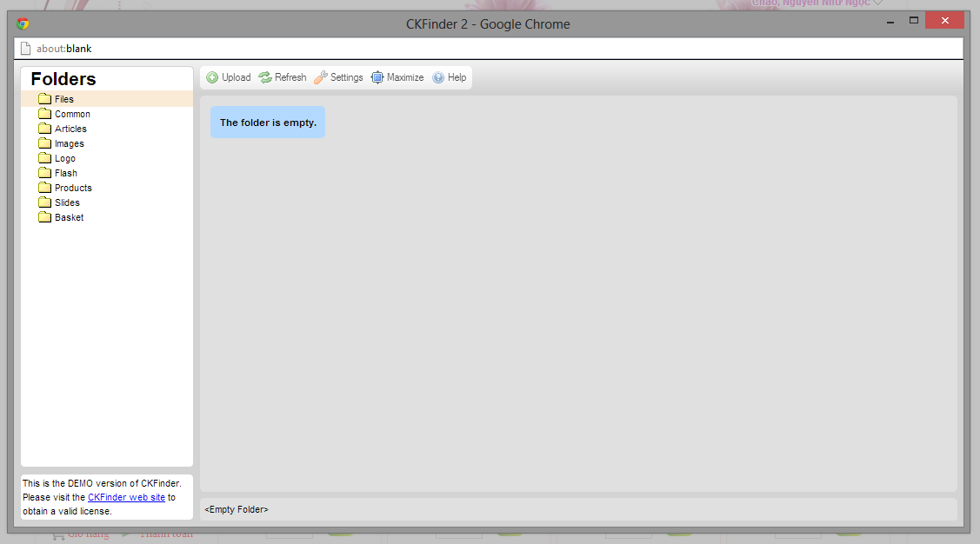Open the Logo folder name
The image size is (980, 544).
point(65,159)
